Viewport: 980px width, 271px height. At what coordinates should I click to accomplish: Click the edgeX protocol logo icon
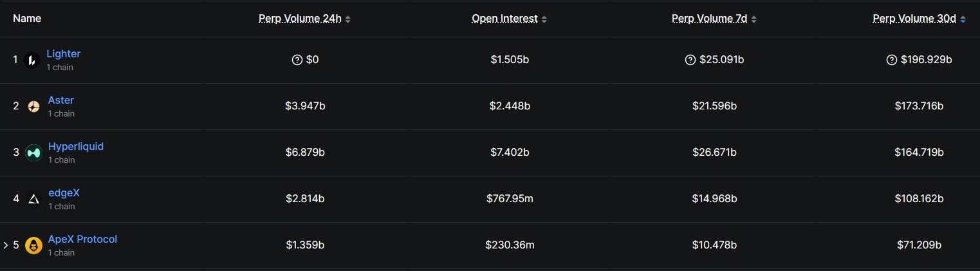click(33, 199)
